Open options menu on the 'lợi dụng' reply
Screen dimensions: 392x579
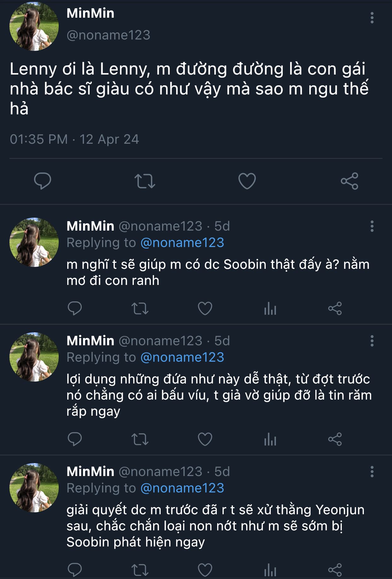click(x=372, y=341)
